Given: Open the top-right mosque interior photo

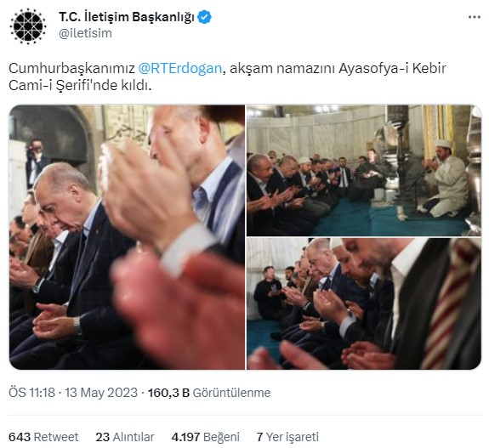Looking at the screenshot, I should 364,170.
